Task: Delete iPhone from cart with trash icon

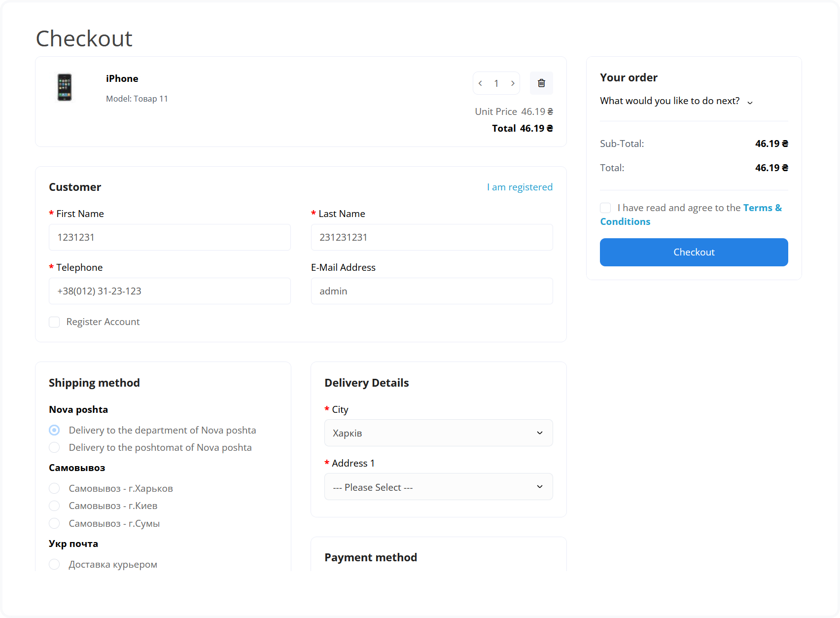Action: [x=541, y=83]
